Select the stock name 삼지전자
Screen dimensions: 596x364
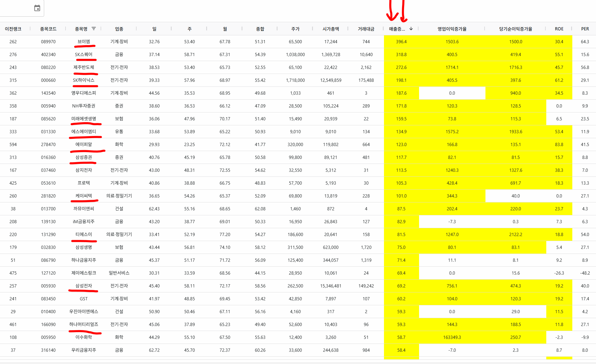click(x=84, y=170)
